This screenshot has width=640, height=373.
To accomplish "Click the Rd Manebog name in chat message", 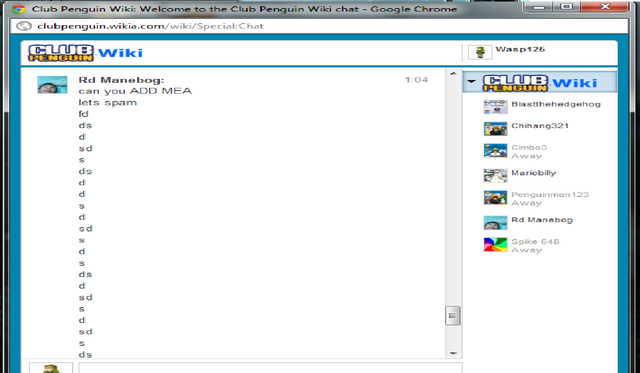I will [121, 80].
